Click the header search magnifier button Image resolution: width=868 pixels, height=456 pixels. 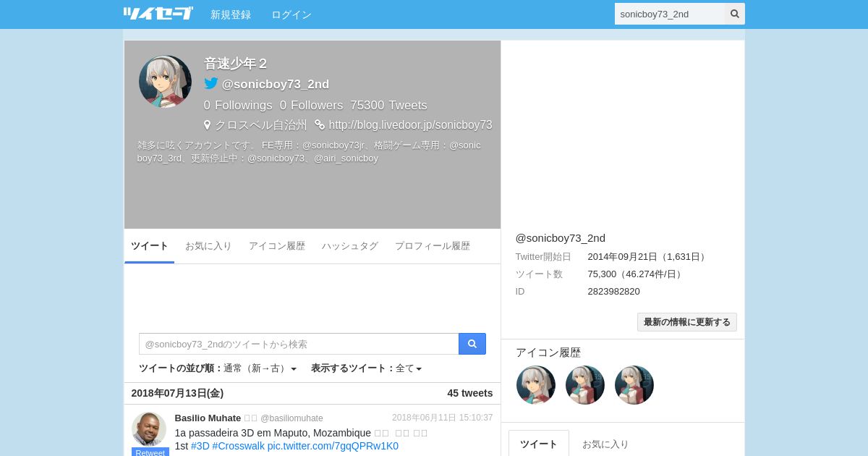point(735,14)
